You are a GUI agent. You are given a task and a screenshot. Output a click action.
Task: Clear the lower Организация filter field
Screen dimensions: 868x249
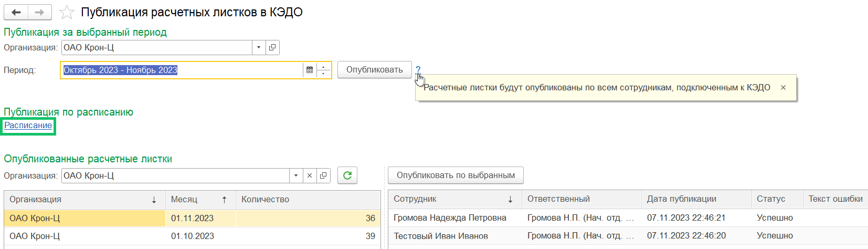coord(310,175)
